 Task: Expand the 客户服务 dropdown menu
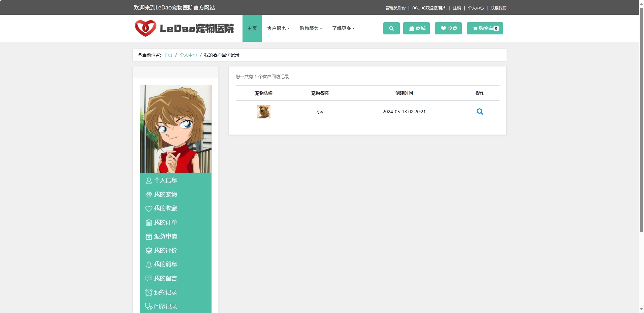point(278,28)
